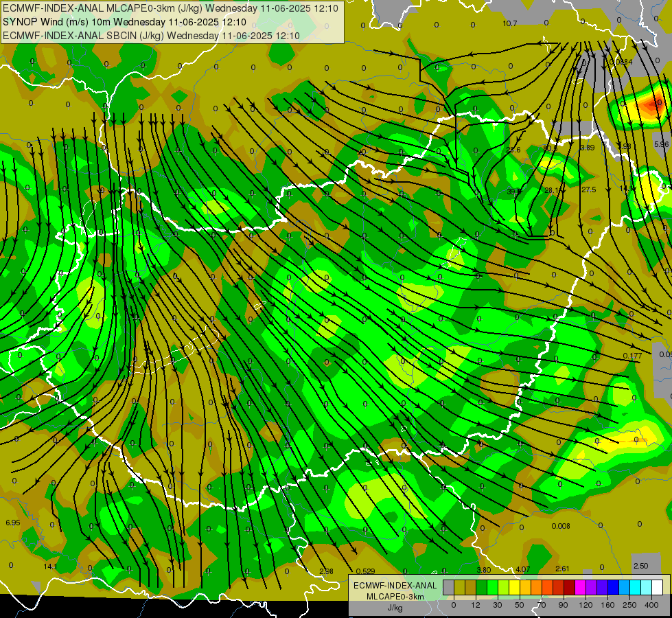
Task: Click the 5.96 value on the map
Action: (x=661, y=144)
